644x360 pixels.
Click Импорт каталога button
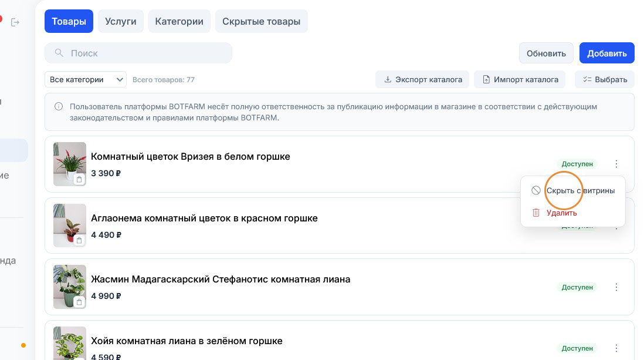(520, 79)
